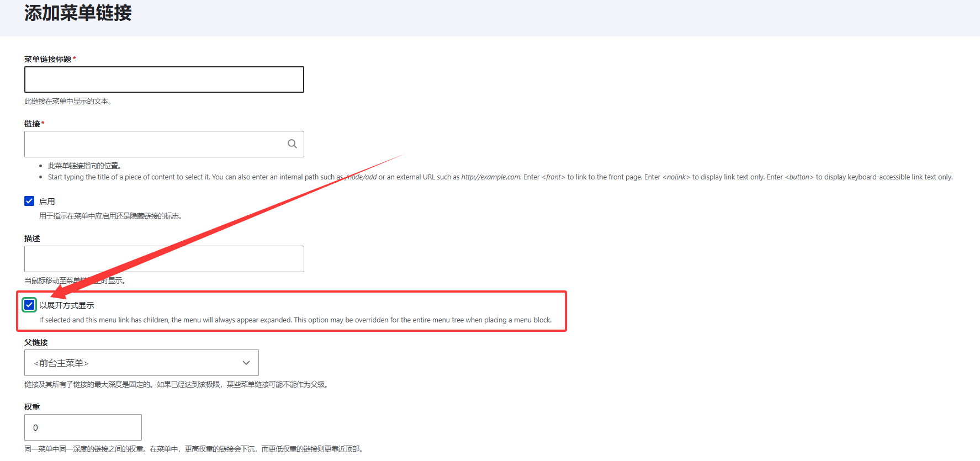Click the magnifier icon in the 链接 field
This screenshot has width=980, height=461.
pos(292,144)
